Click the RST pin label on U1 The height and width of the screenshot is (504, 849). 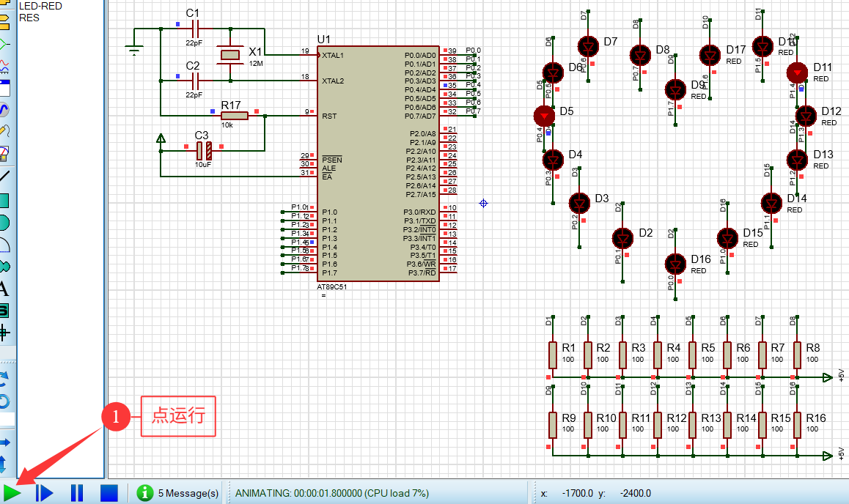(329, 116)
